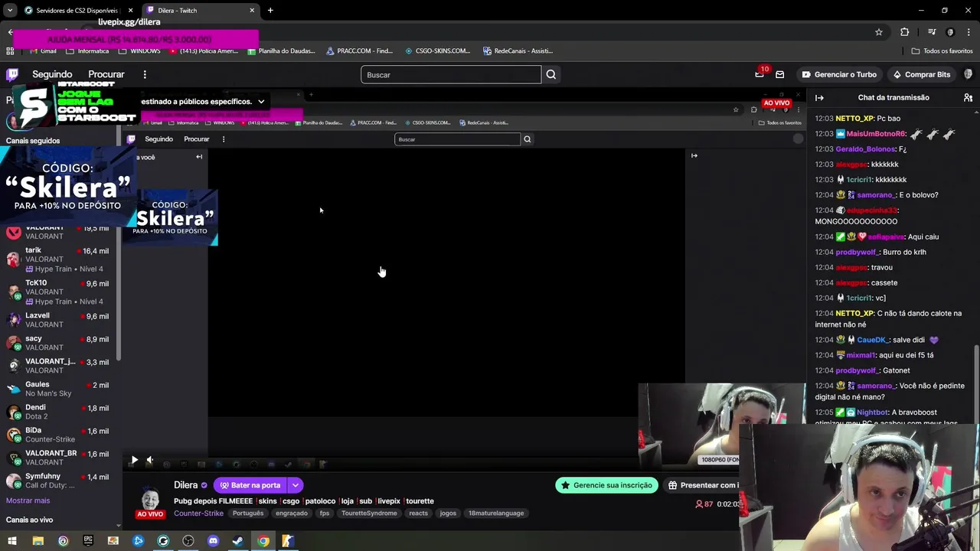Close the Dilera - Twitch tab

[252, 10]
